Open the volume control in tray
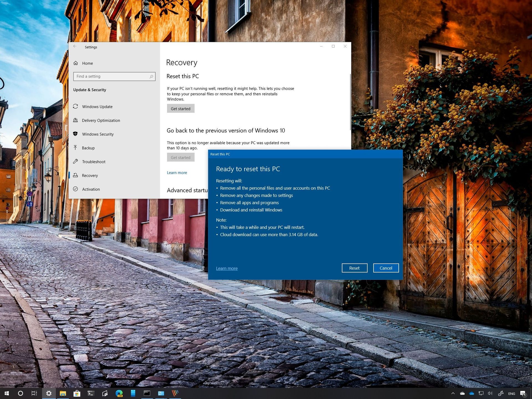 (490, 393)
